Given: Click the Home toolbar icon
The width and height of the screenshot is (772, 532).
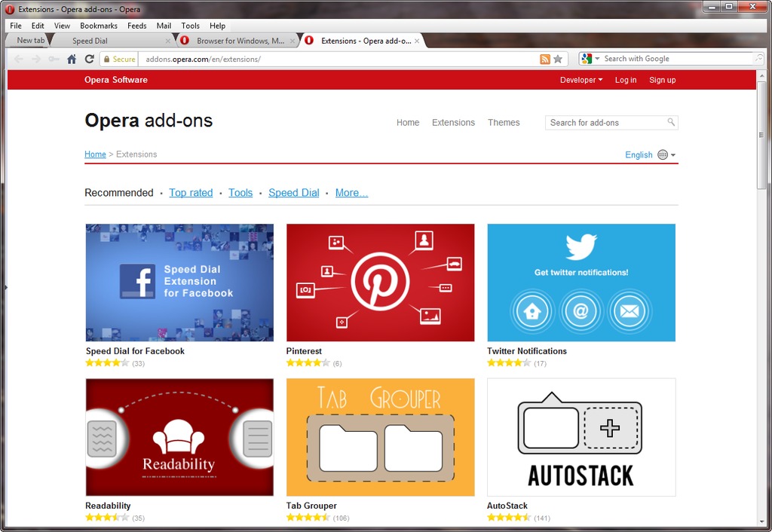Looking at the screenshot, I should click(x=72, y=59).
